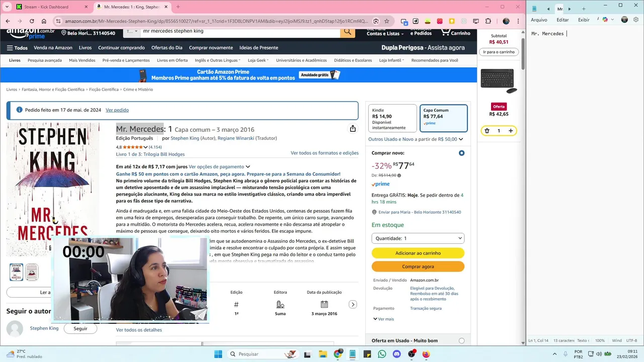This screenshot has width=644, height=362.
Task: Click the Google Lens icon in address bar
Action: [x=376, y=21]
